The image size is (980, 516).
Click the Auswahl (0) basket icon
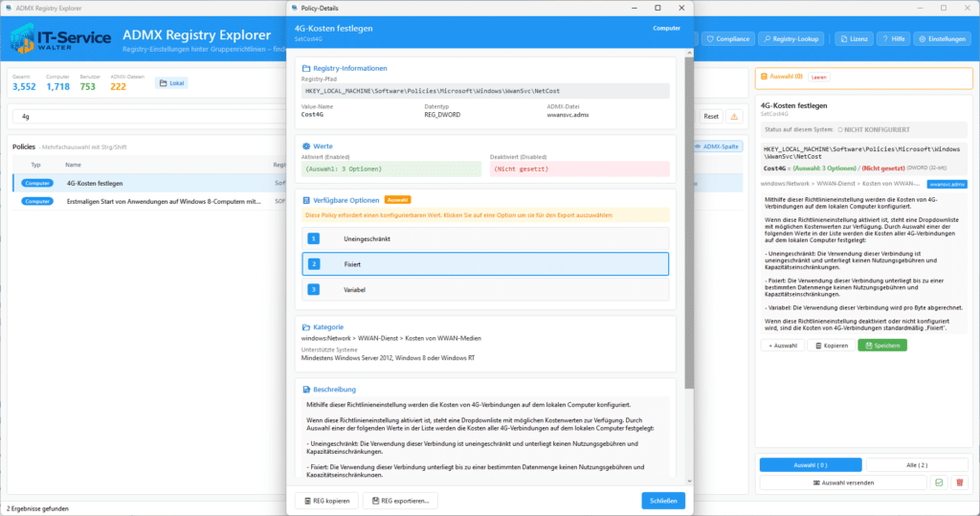(x=764, y=77)
